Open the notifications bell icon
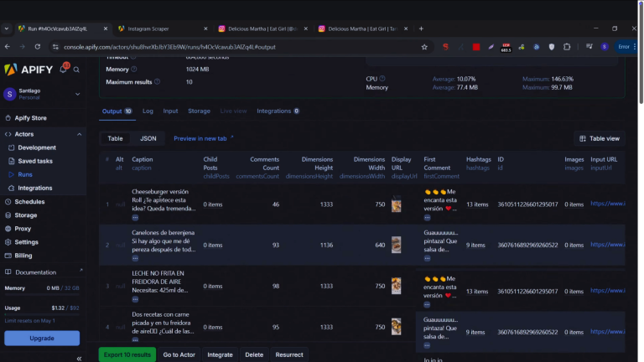 click(63, 69)
